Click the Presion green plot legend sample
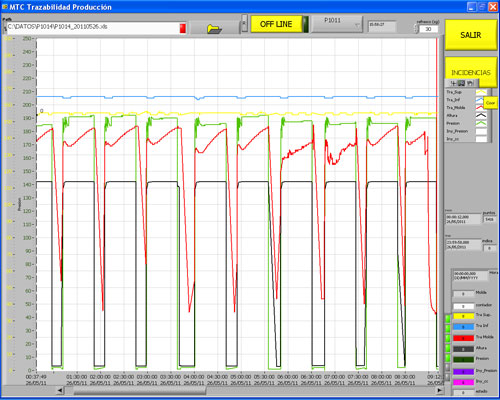 [481, 123]
